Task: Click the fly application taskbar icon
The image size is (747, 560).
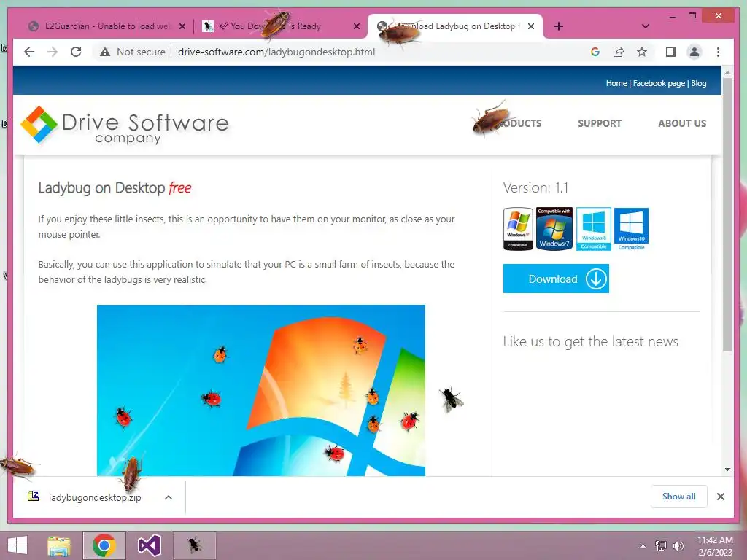Action: click(194, 545)
